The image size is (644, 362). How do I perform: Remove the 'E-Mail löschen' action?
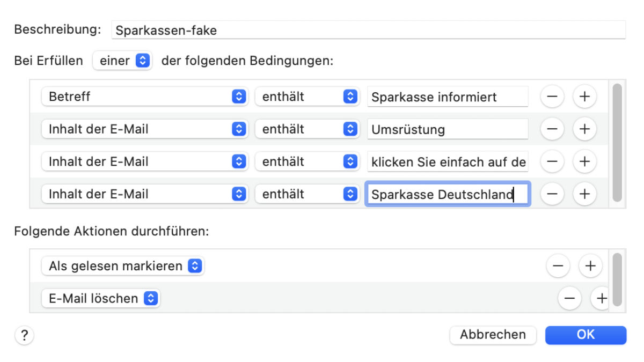coord(570,298)
